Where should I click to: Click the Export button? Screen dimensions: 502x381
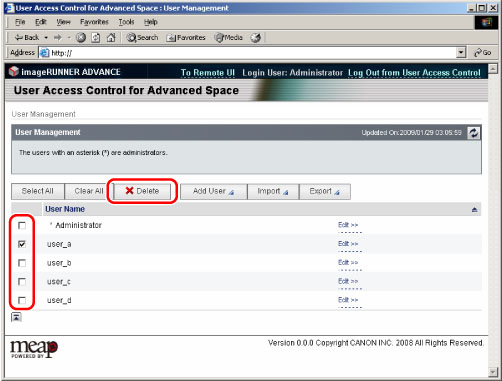pyautogui.click(x=325, y=191)
